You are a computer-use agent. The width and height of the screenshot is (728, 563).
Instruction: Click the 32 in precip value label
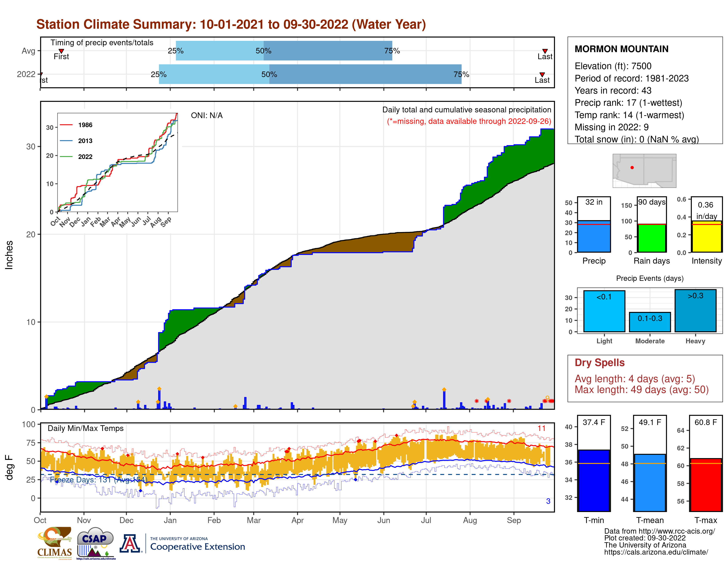[x=594, y=202]
